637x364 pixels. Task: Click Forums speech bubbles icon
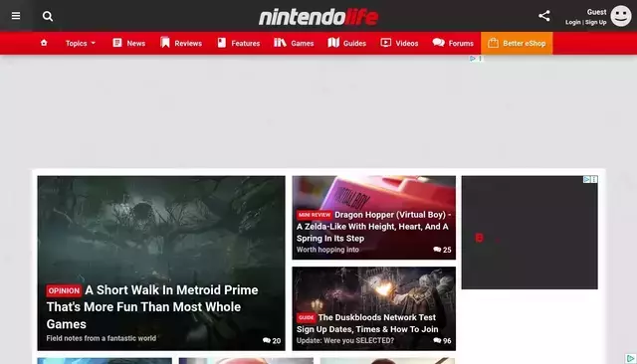438,43
